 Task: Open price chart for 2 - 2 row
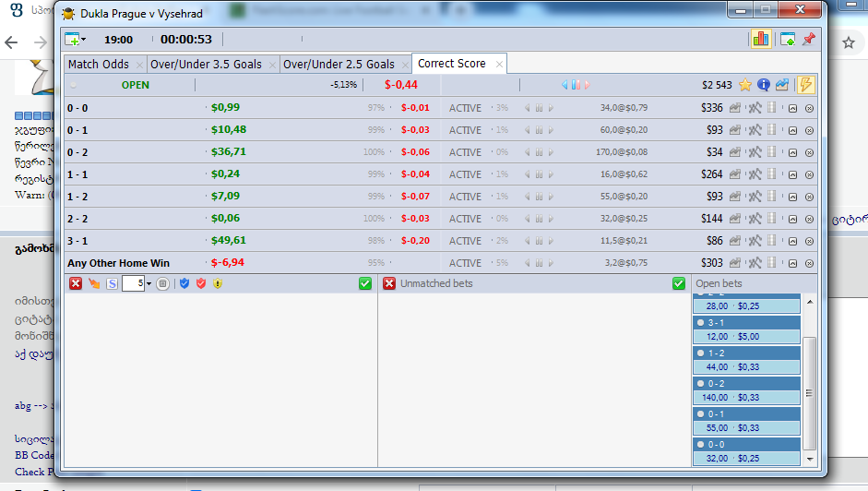[734, 219]
